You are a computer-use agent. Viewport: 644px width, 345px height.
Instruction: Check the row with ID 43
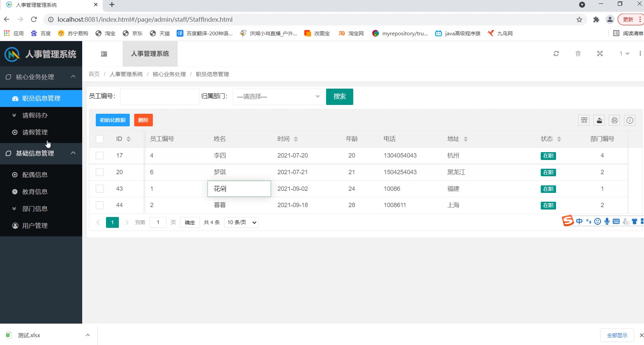(100, 189)
